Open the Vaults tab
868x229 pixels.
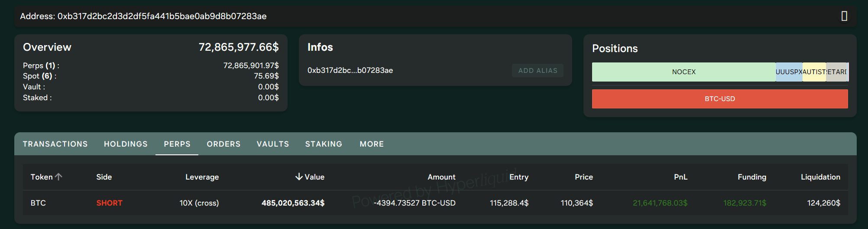pos(273,144)
